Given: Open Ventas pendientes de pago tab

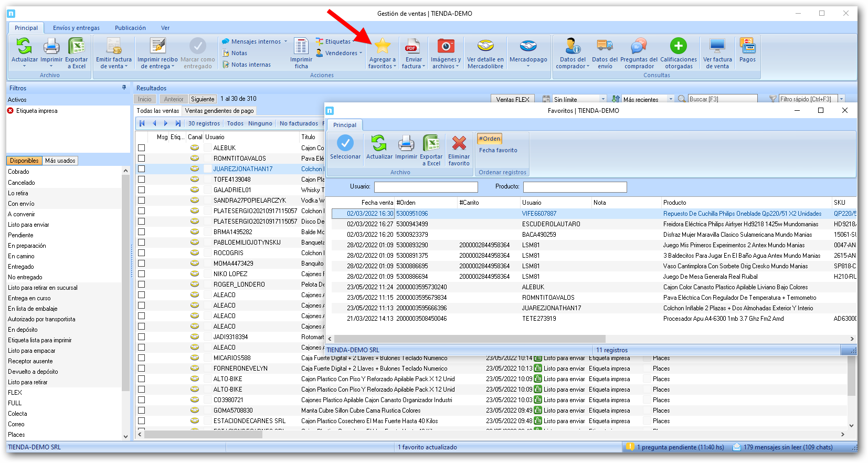Looking at the screenshot, I should 219,111.
